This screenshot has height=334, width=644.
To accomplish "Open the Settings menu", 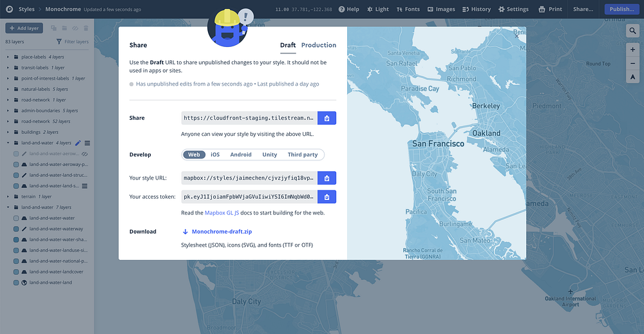I will pos(513,9).
